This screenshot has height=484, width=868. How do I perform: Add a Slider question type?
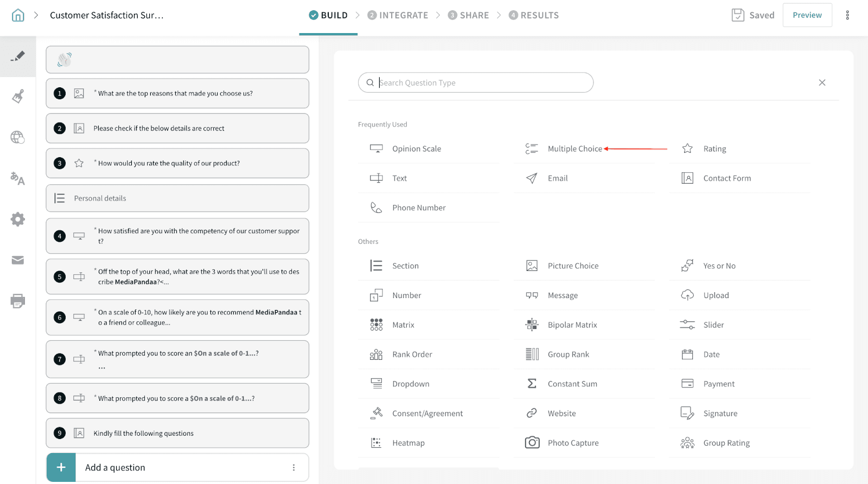coord(713,325)
